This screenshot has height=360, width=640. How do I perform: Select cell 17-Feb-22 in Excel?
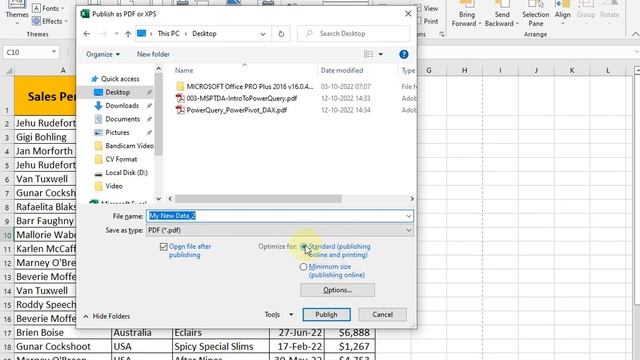click(x=297, y=347)
